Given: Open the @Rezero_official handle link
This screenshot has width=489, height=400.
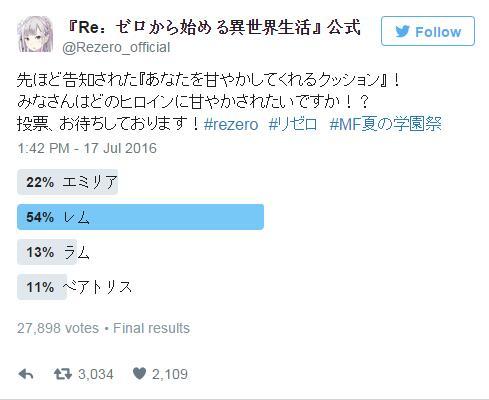Looking at the screenshot, I should [x=116, y=47].
